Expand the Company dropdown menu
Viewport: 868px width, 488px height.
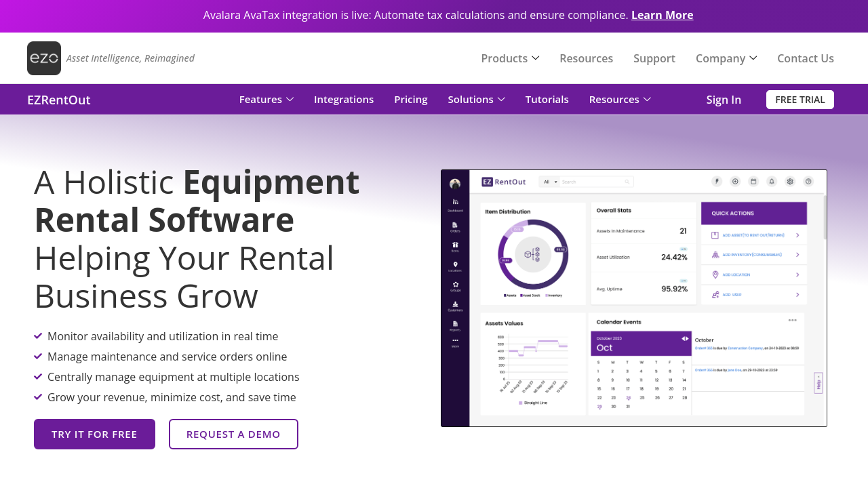726,58
